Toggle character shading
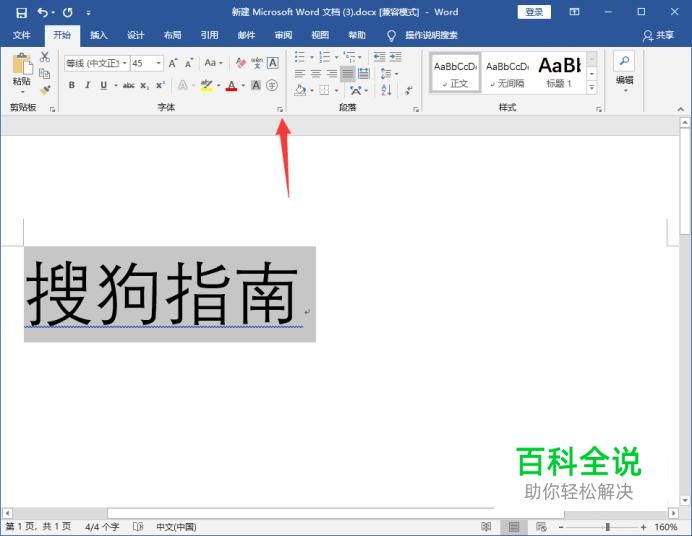This screenshot has width=692, height=536. click(x=256, y=85)
